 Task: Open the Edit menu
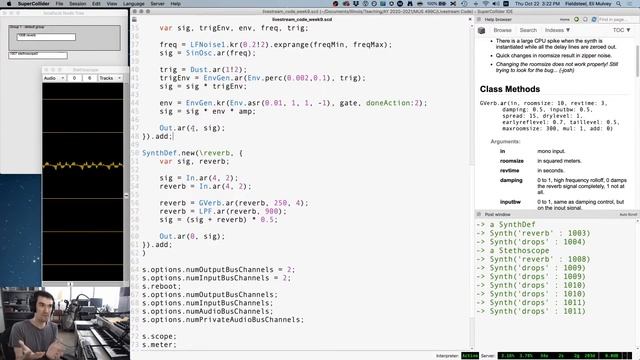[96, 4]
